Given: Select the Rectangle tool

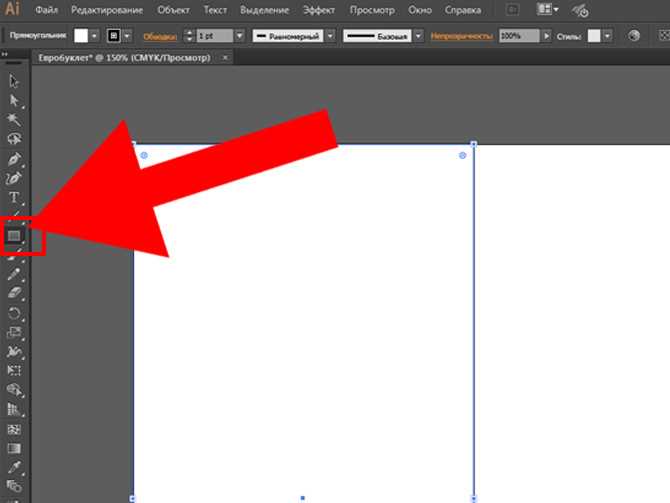Looking at the screenshot, I should click(x=14, y=236).
